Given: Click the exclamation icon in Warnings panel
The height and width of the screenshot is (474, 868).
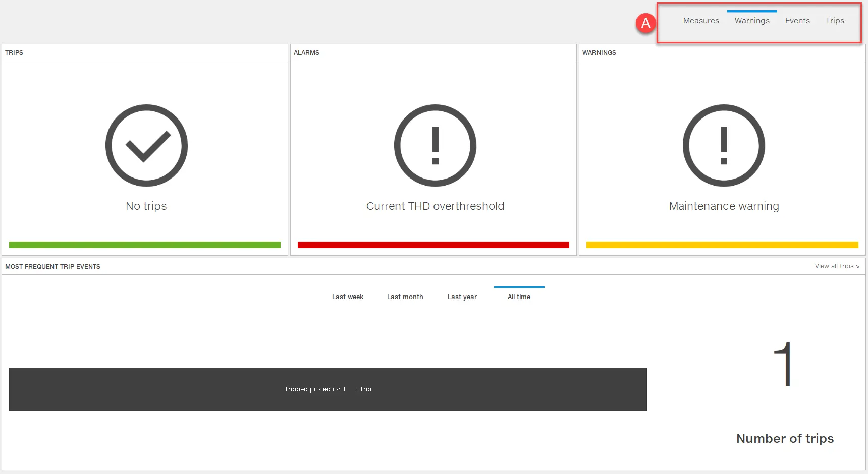Looking at the screenshot, I should [724, 146].
